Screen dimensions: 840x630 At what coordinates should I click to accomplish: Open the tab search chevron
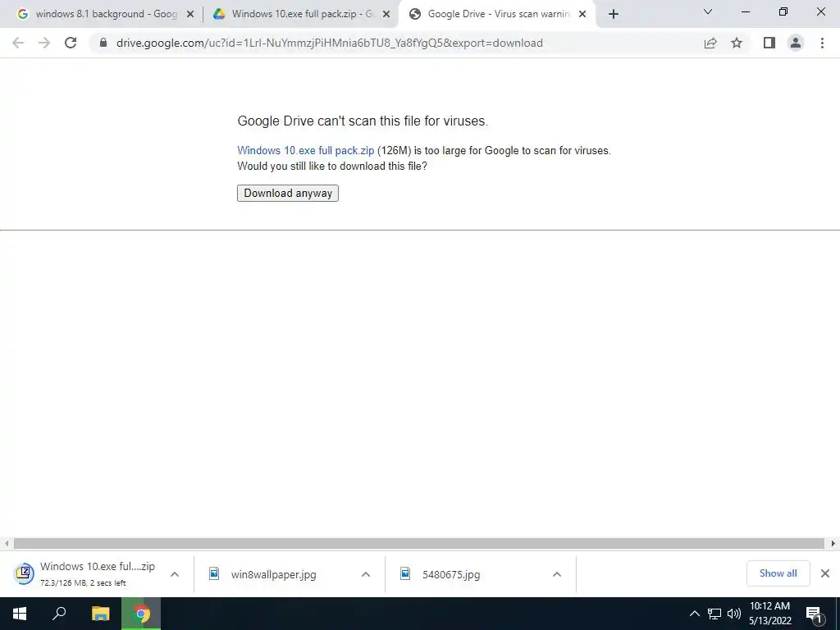[x=708, y=11]
